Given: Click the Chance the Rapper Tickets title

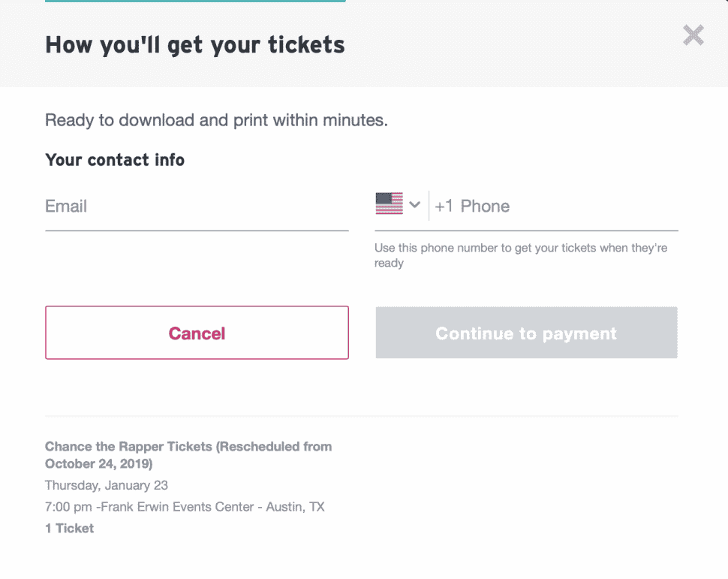Looking at the screenshot, I should click(188, 455).
